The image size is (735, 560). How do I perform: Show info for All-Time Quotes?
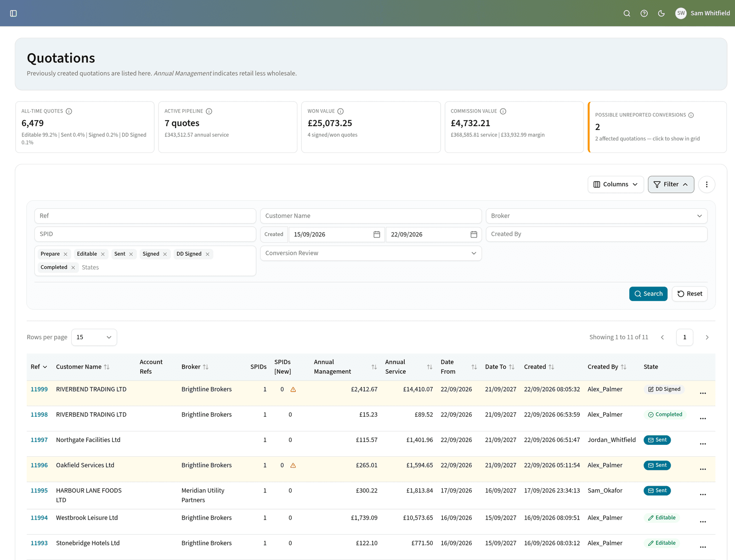(69, 111)
